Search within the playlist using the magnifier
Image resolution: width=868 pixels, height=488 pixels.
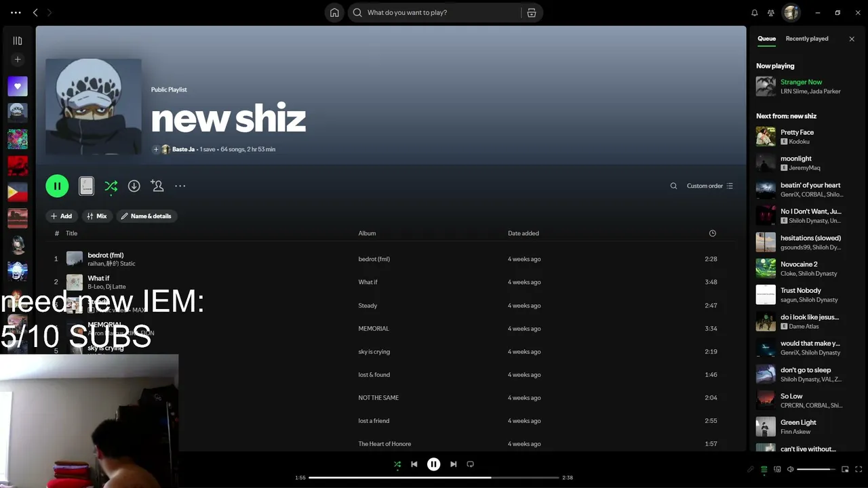(673, 186)
